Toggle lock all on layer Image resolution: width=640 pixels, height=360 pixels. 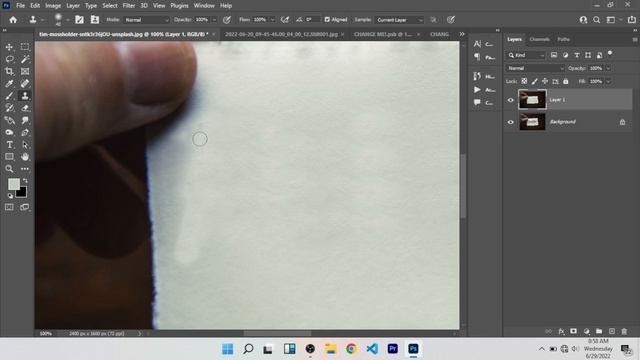(566, 81)
